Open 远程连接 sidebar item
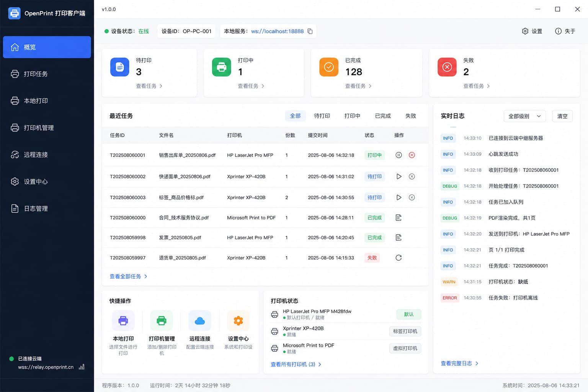The width and height of the screenshot is (588, 392). pyautogui.click(x=47, y=155)
